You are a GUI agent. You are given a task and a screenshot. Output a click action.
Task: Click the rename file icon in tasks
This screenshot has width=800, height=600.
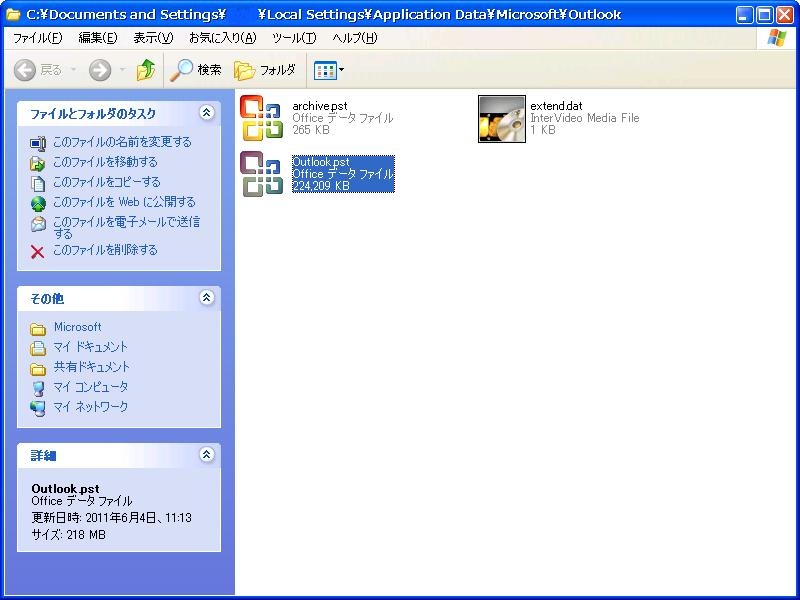[x=38, y=143]
